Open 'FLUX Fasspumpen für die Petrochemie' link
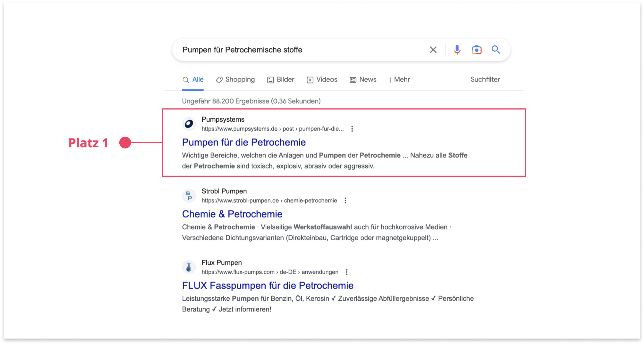Image resolution: width=644 pixels, height=344 pixels. point(268,285)
